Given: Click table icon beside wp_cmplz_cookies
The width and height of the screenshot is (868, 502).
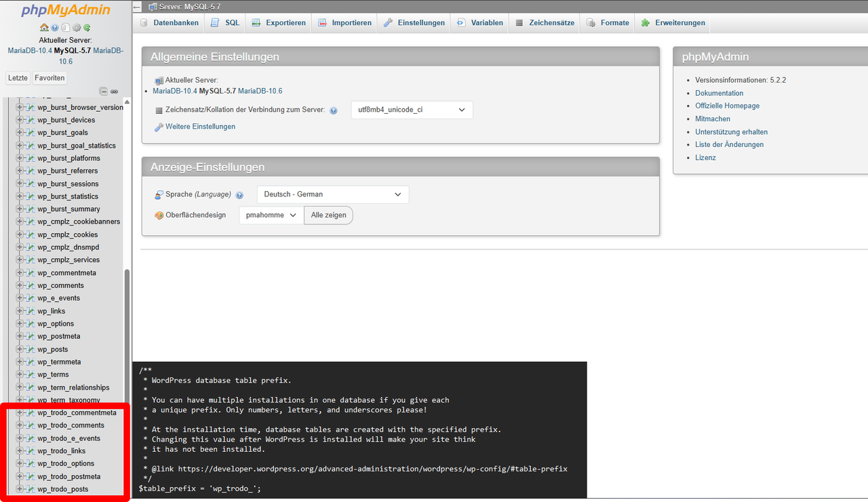Looking at the screenshot, I should point(30,234).
